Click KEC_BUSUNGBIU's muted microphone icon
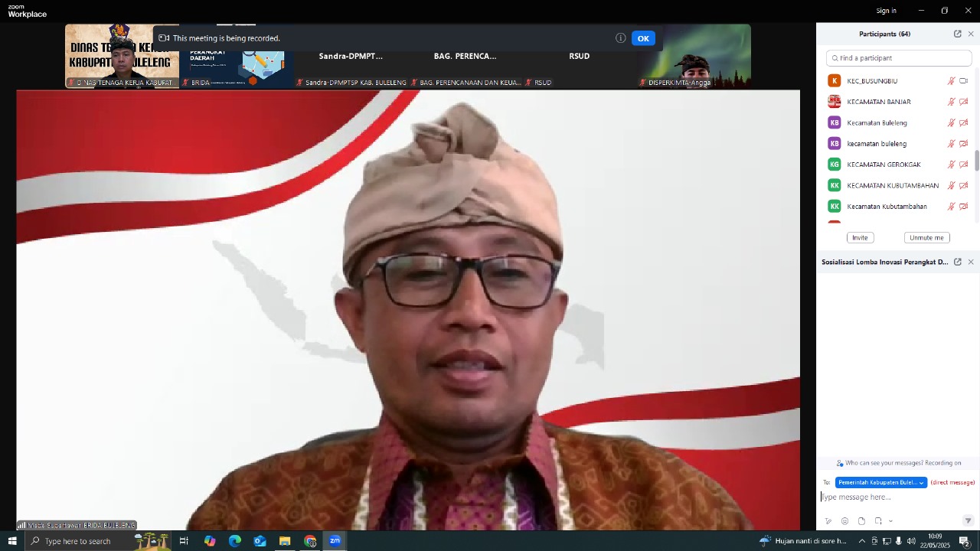 point(952,81)
